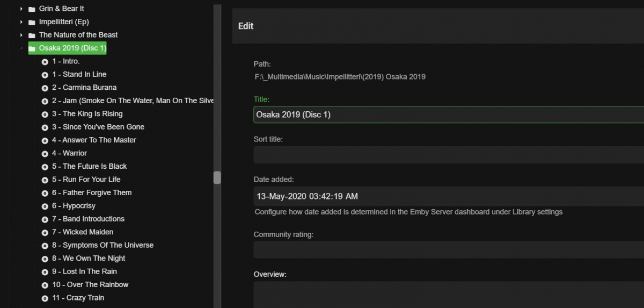Click the folder icon for Impellitteri (Ep)
The width and height of the screenshot is (644, 308).
click(32, 22)
